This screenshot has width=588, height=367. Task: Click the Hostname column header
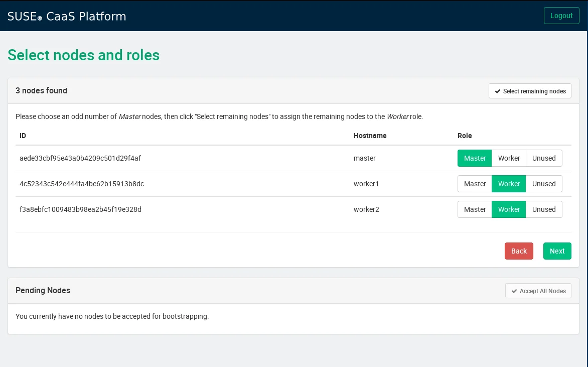(x=370, y=136)
